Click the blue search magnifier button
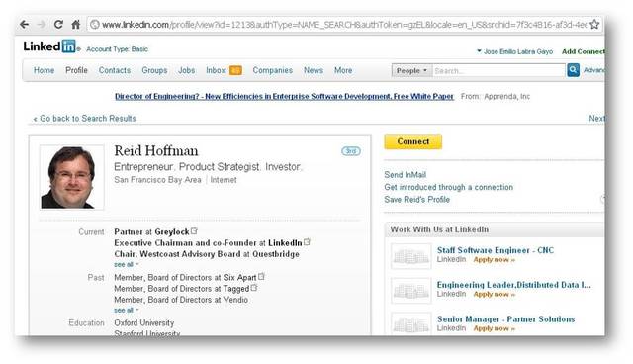Image resolution: width=633 pixels, height=364 pixels. (x=573, y=70)
